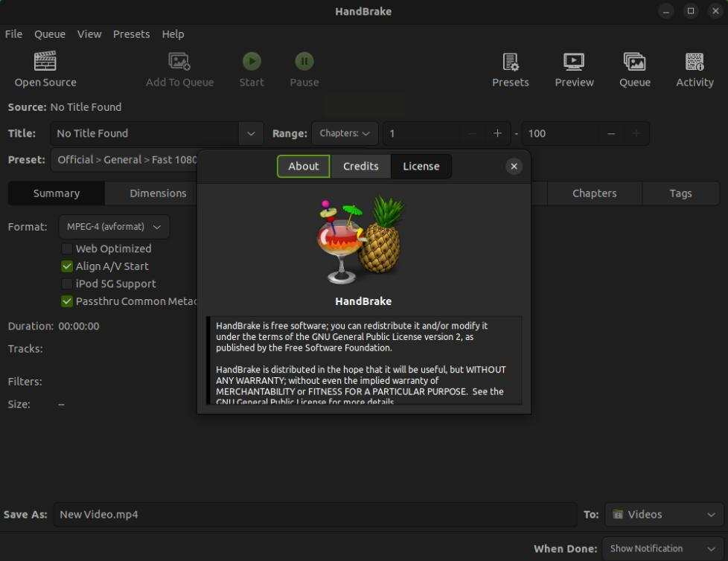Select the Summary tab
This screenshot has width=728, height=561.
click(x=56, y=193)
